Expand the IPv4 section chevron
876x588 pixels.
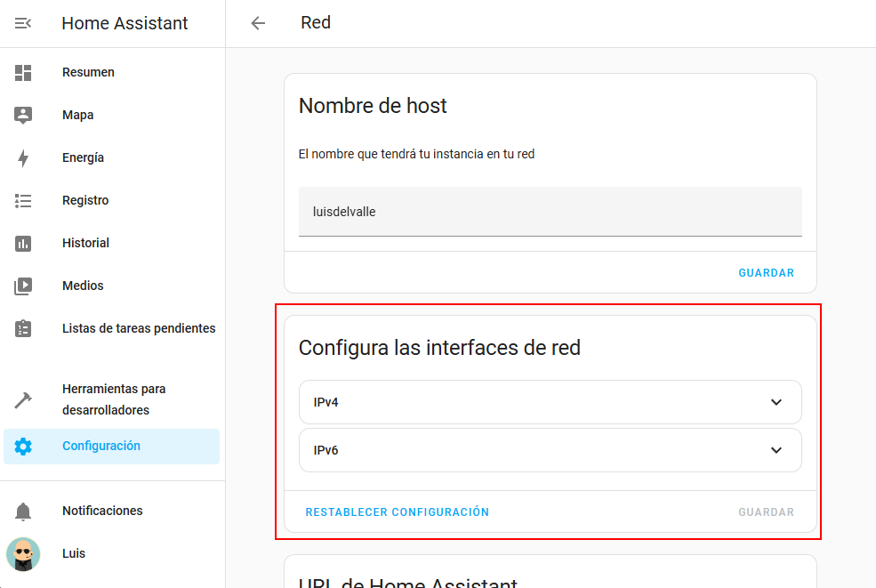[x=776, y=402]
